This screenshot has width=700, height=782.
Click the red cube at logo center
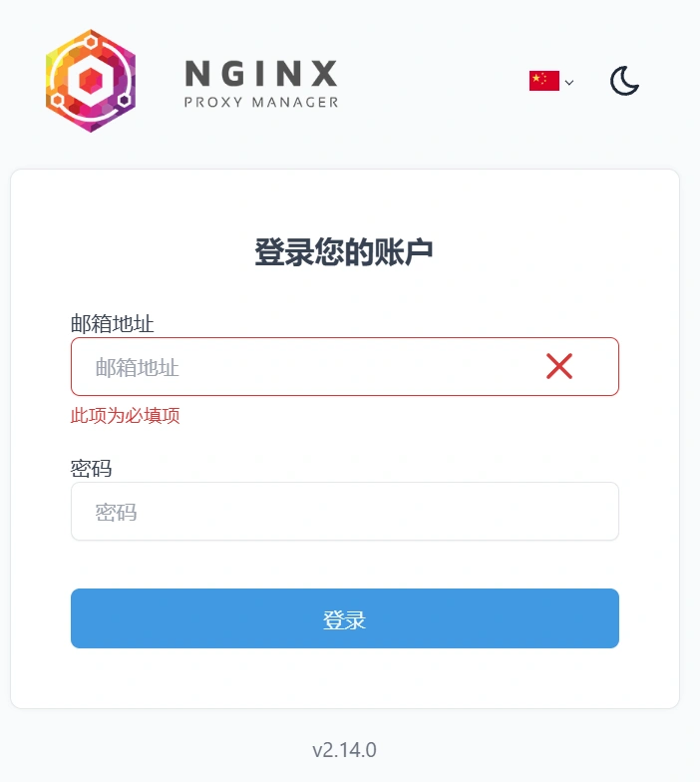click(91, 80)
